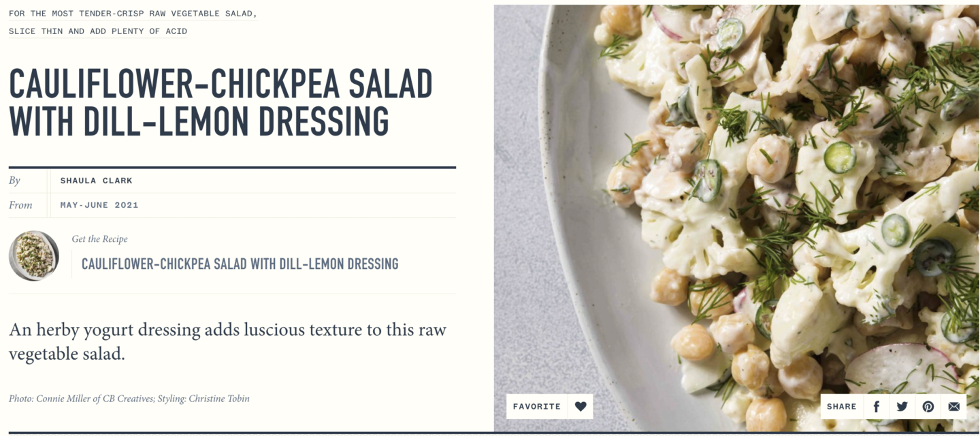
Task: Open the recipe title link beside the thumbnail
Action: tap(240, 264)
